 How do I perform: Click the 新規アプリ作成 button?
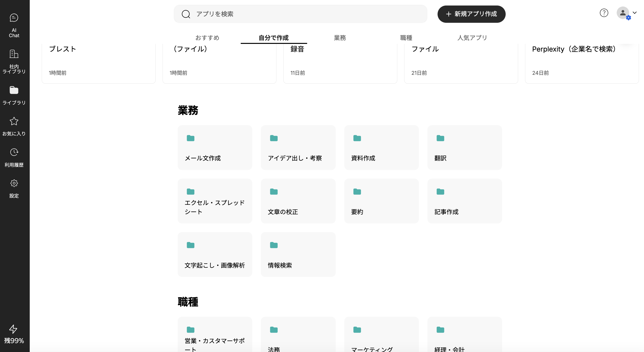pyautogui.click(x=471, y=14)
